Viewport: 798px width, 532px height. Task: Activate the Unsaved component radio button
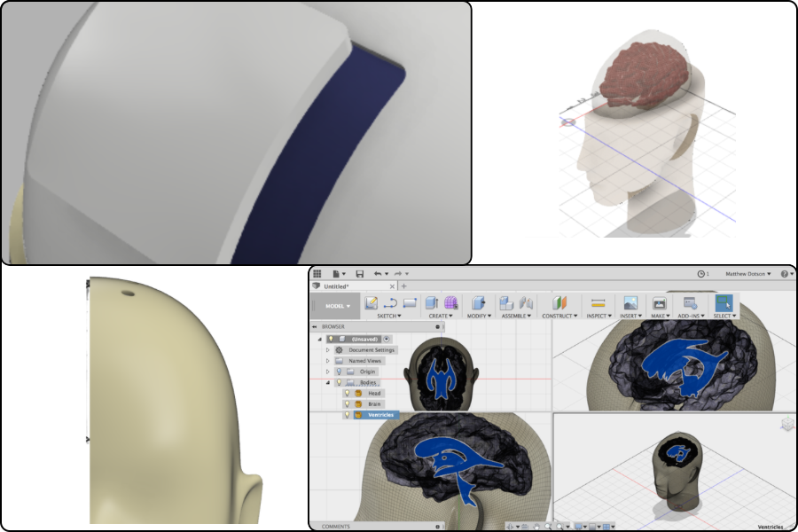click(x=387, y=339)
